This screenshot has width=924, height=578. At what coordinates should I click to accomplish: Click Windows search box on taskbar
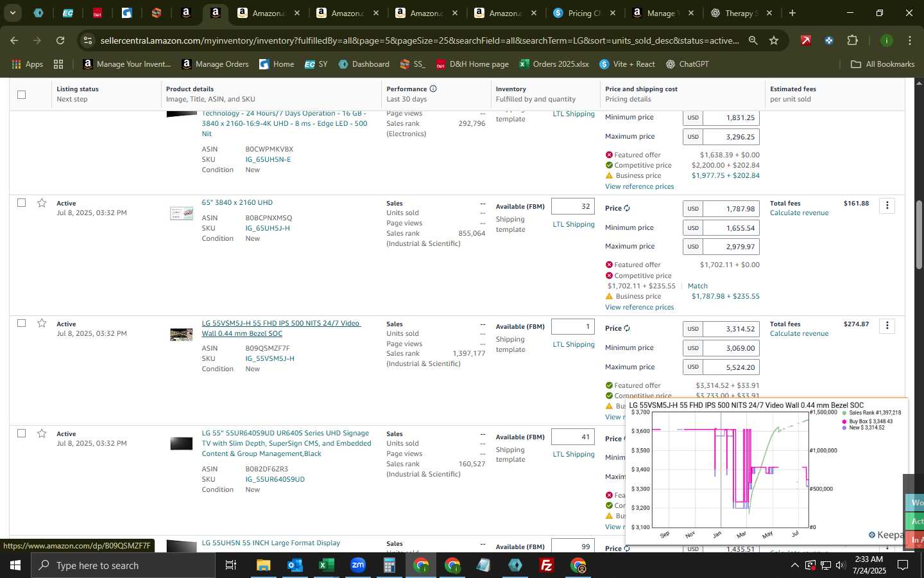click(123, 565)
